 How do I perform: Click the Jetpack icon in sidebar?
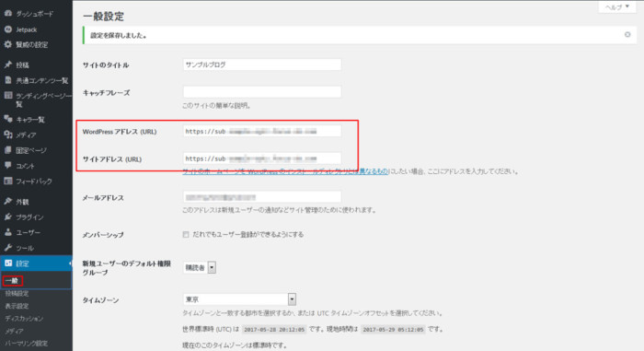(7, 29)
